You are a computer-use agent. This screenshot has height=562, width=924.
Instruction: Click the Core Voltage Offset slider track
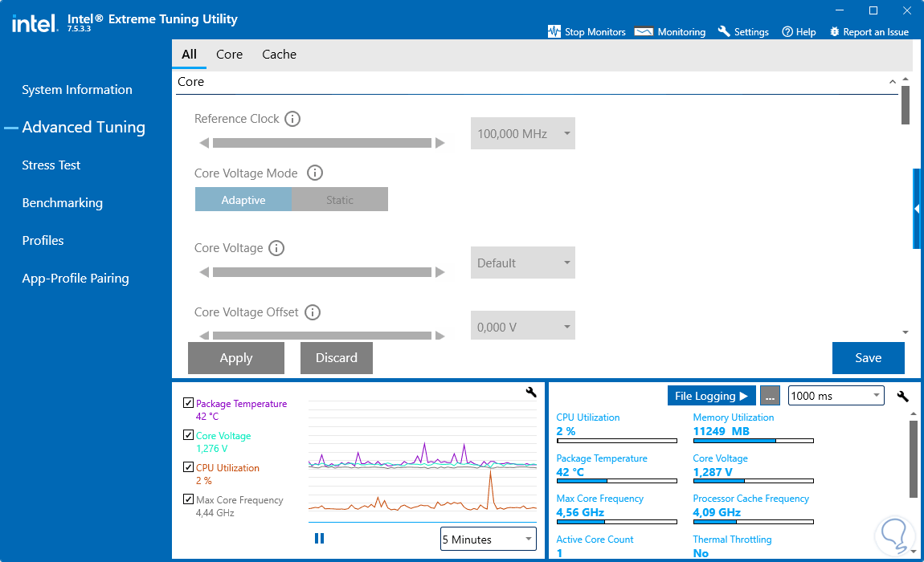tap(321, 336)
